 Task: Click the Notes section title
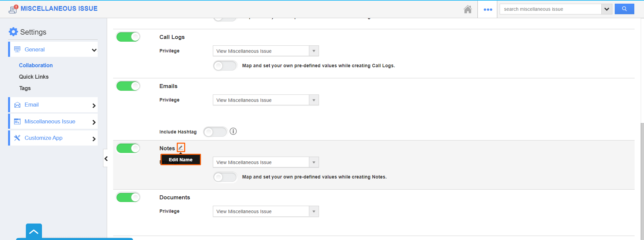167,148
